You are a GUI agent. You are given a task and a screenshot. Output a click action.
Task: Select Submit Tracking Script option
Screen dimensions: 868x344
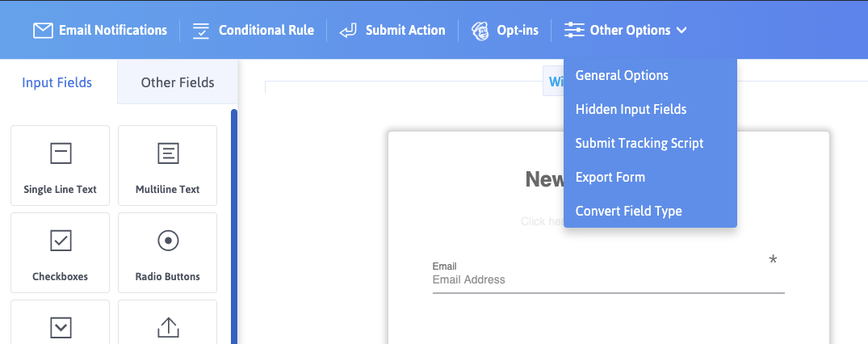click(x=639, y=143)
